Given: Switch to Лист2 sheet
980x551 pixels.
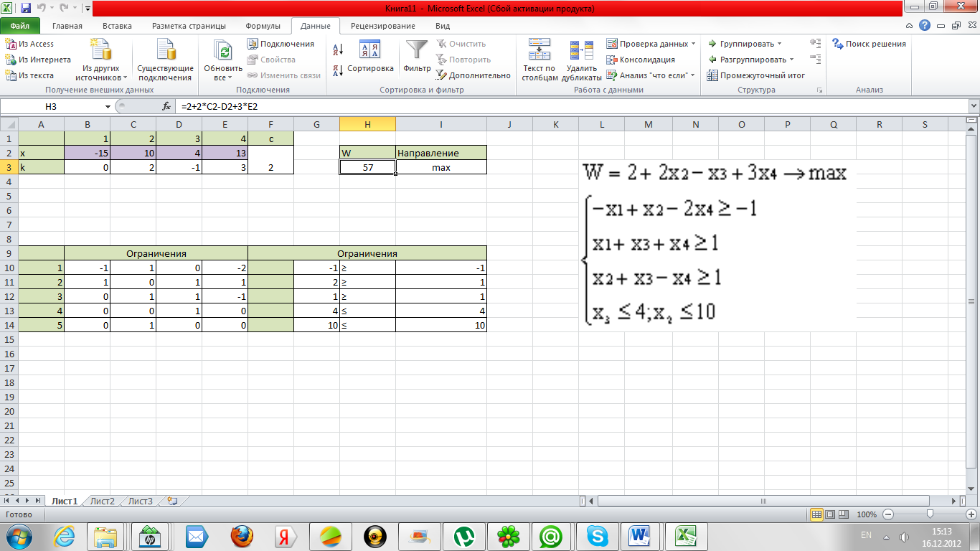Looking at the screenshot, I should (103, 501).
